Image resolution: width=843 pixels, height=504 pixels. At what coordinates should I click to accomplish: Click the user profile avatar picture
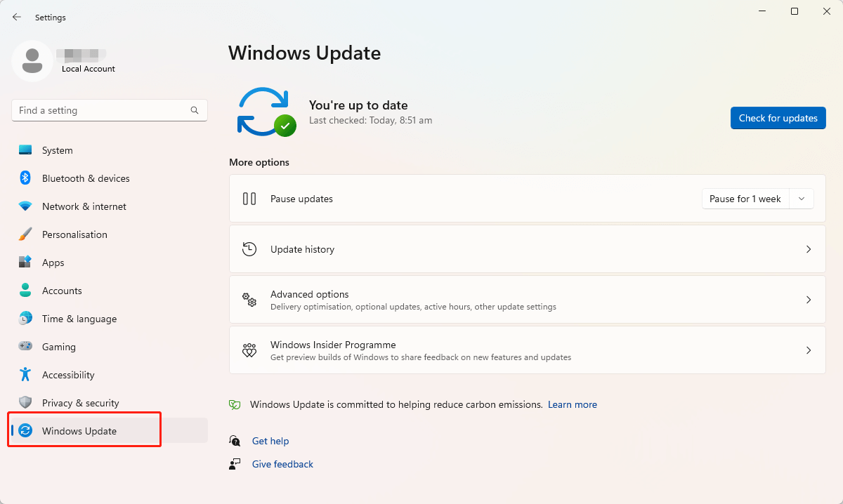[x=32, y=61]
